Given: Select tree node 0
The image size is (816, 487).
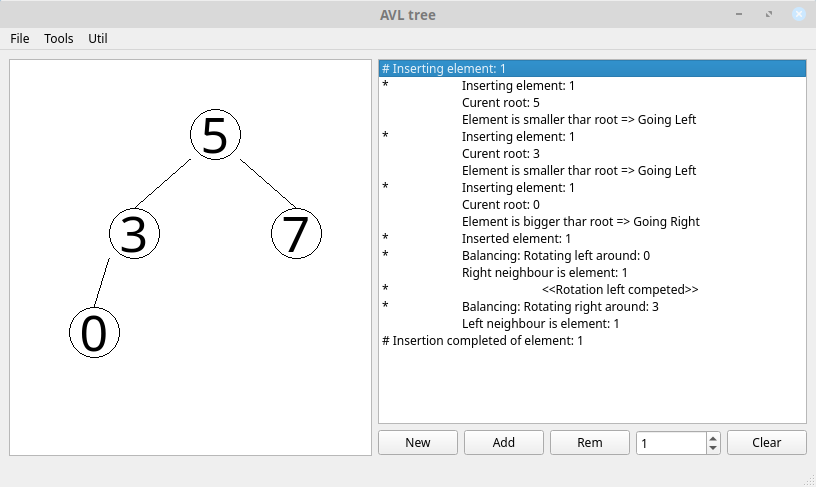Looking at the screenshot, I should 94,332.
